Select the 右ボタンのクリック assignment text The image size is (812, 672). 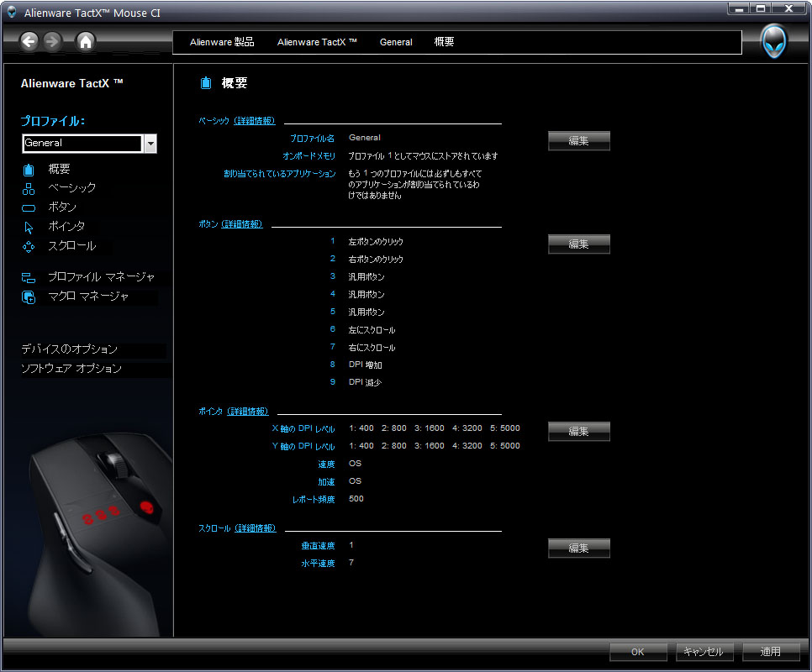coord(376,260)
